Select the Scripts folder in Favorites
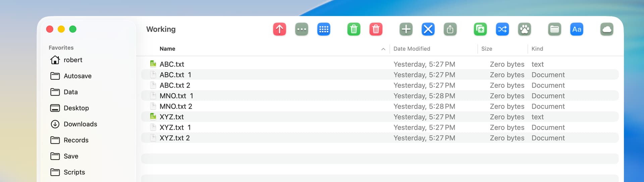 [x=74, y=172]
